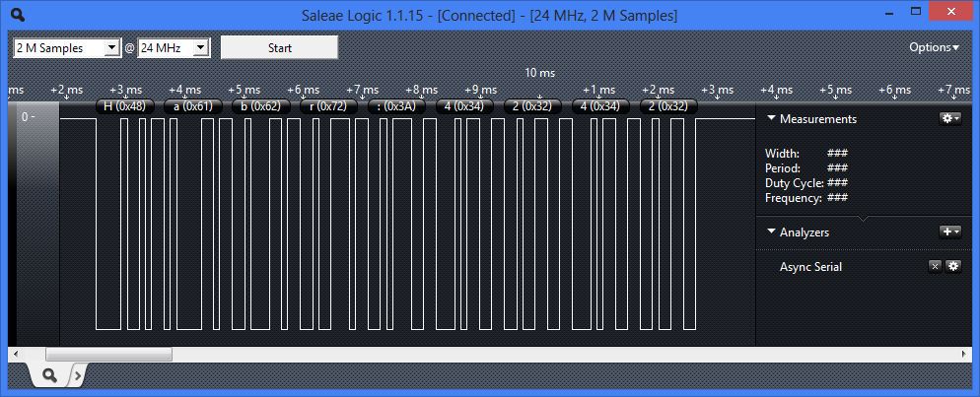
Task: Click the scrollbar right arrow
Action: tap(964, 354)
